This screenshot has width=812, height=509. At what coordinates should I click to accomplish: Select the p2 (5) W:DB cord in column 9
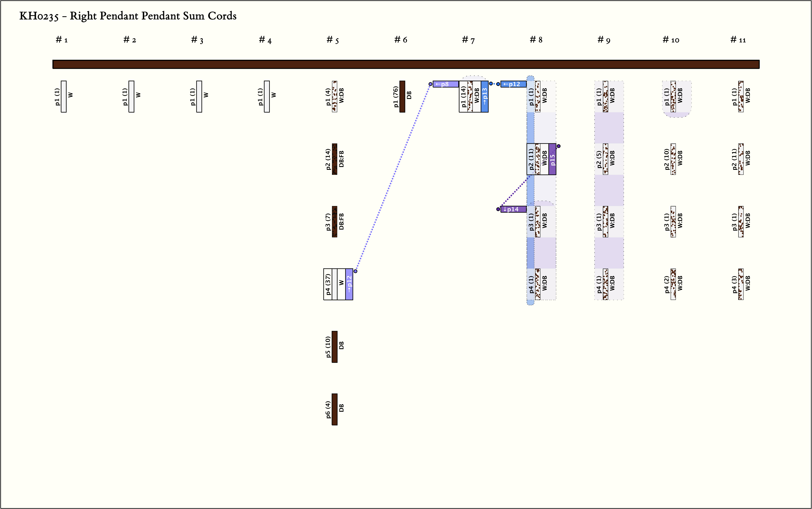605,159
